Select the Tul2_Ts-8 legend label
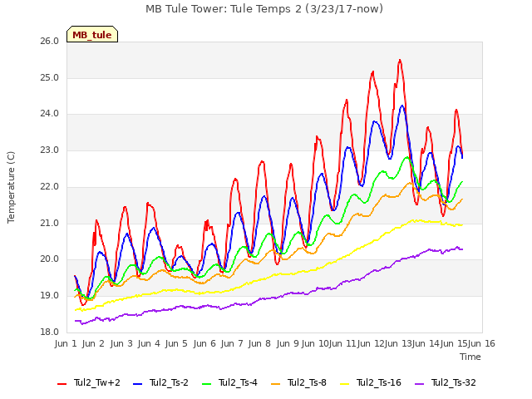 pos(307,382)
